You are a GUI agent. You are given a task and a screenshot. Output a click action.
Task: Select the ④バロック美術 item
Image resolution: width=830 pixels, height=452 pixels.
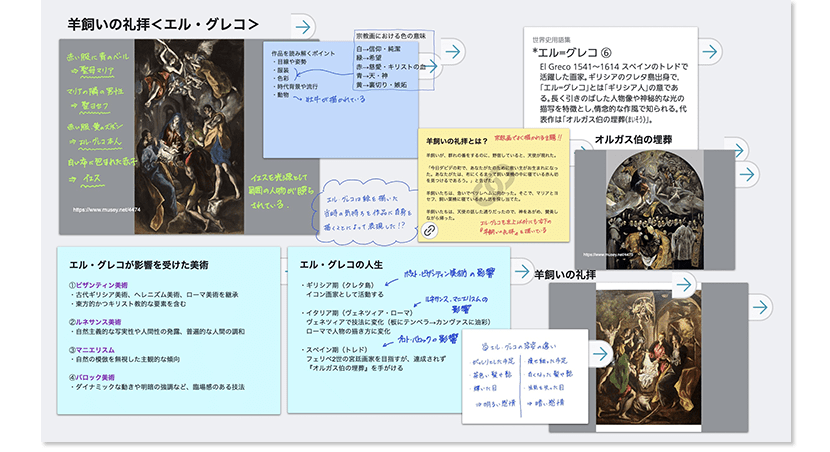[x=92, y=378]
